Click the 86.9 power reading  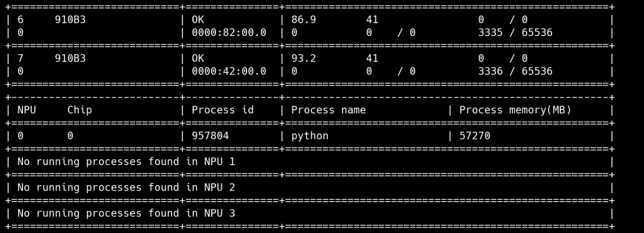tap(303, 20)
